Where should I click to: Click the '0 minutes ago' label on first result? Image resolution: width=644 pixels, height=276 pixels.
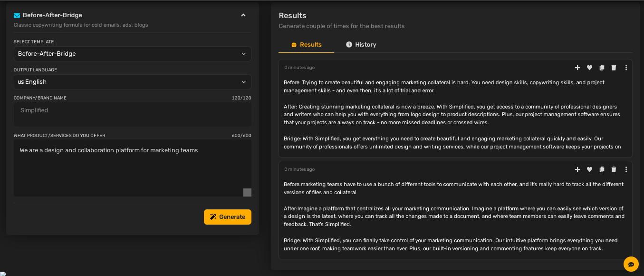tap(299, 68)
